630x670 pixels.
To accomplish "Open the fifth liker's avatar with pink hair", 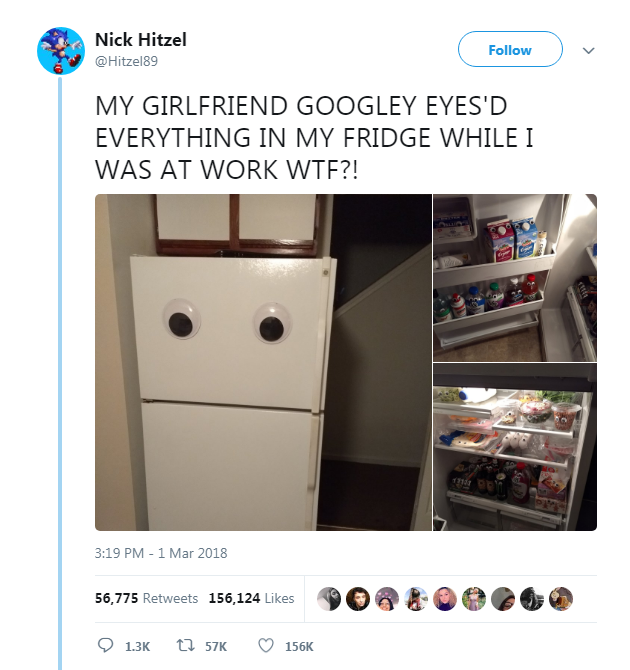I will (x=445, y=599).
